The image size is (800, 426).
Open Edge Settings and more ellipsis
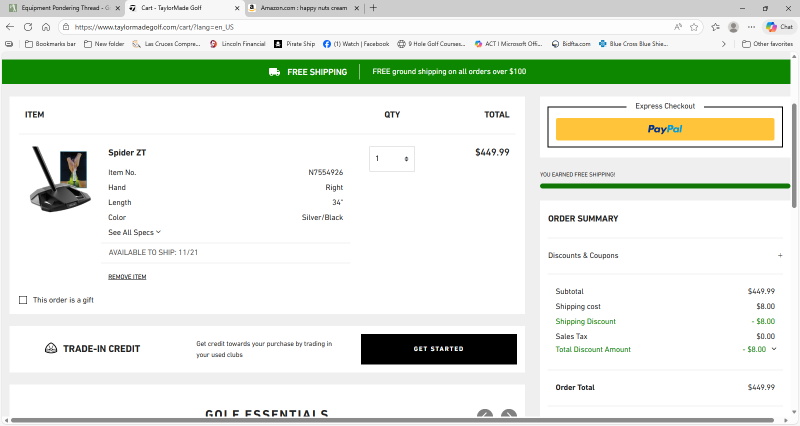point(753,27)
